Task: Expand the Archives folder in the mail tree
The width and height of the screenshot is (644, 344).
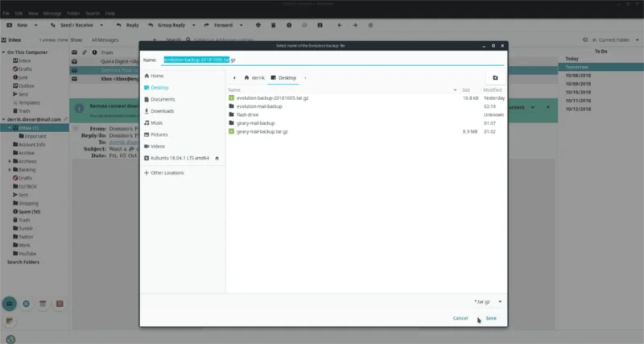Action: (10, 161)
